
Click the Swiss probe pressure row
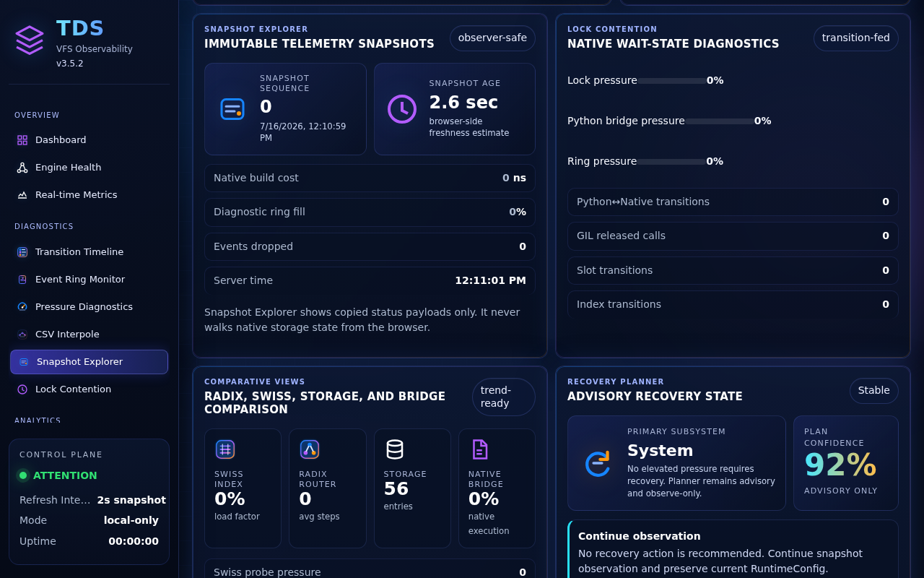[x=370, y=569]
